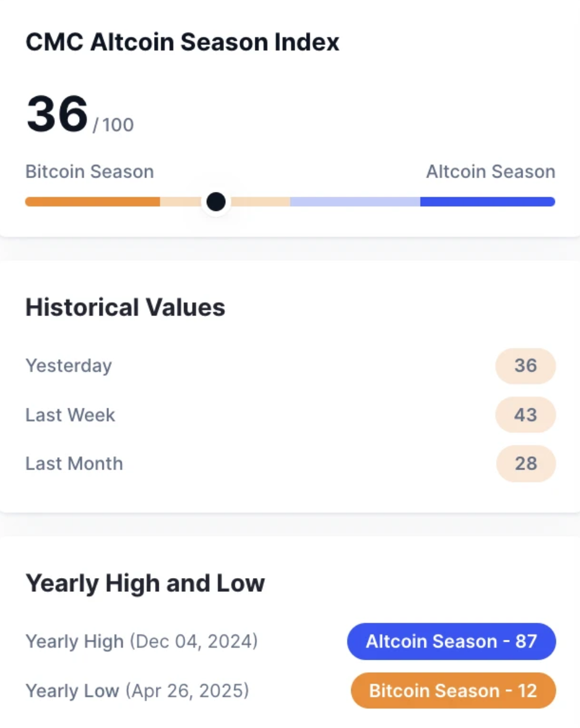Click the Altcoin Season label above slider
Viewport: 580px width, 728px height.
491,172
